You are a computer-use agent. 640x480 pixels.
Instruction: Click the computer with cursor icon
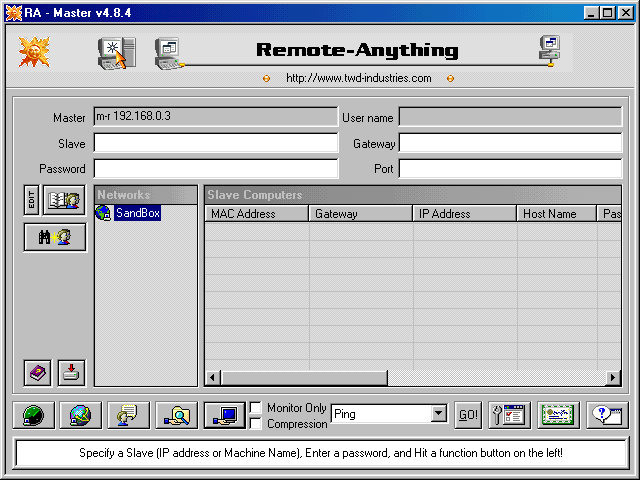(116, 53)
